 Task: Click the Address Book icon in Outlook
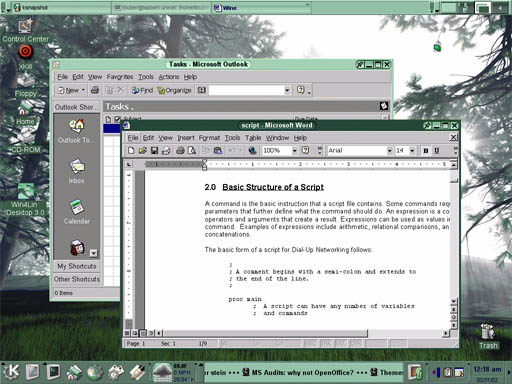coord(202,90)
